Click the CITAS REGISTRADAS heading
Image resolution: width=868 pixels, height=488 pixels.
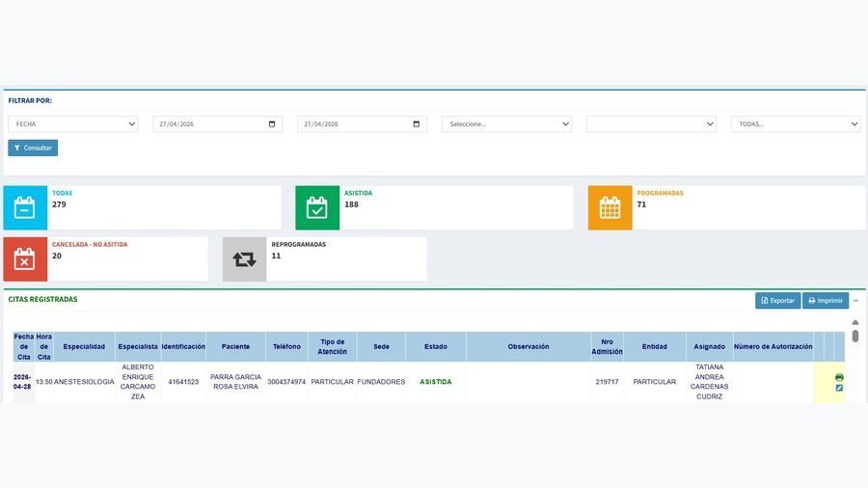pos(42,299)
